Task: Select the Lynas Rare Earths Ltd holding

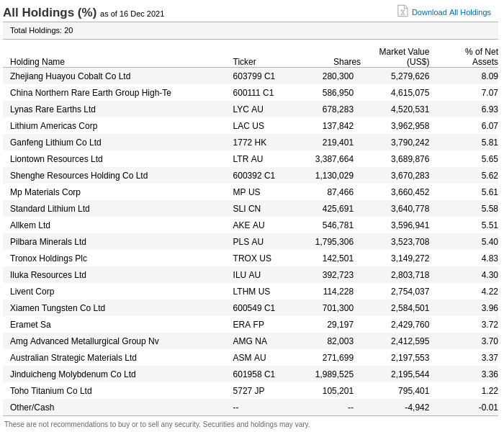Action: point(53,109)
